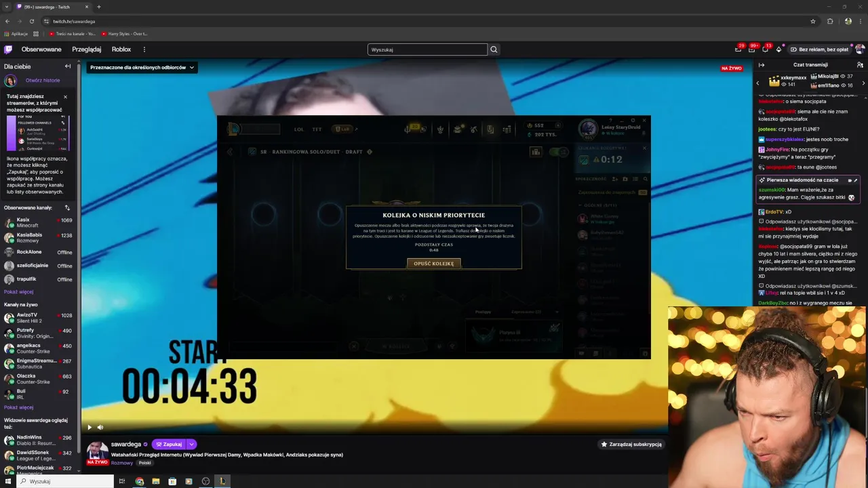Open the inbox notifications with badge 99+
Image resolution: width=868 pixels, height=488 pixels.
point(751,49)
